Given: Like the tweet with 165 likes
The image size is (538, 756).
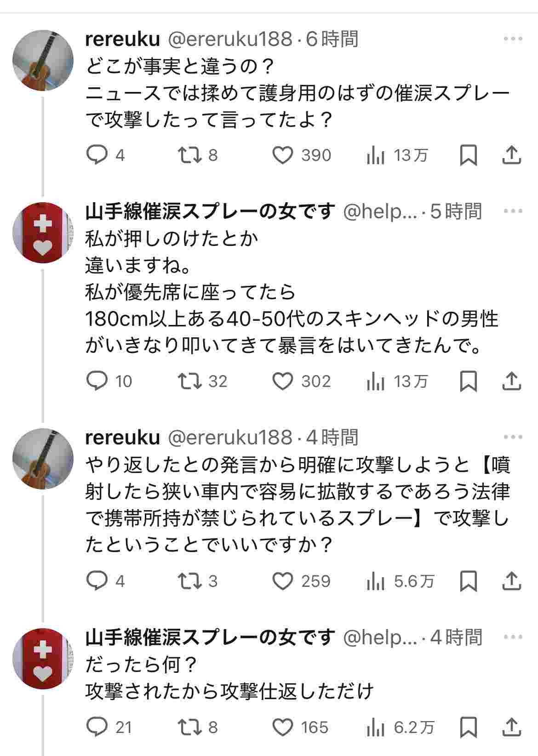Looking at the screenshot, I should coord(283,727).
